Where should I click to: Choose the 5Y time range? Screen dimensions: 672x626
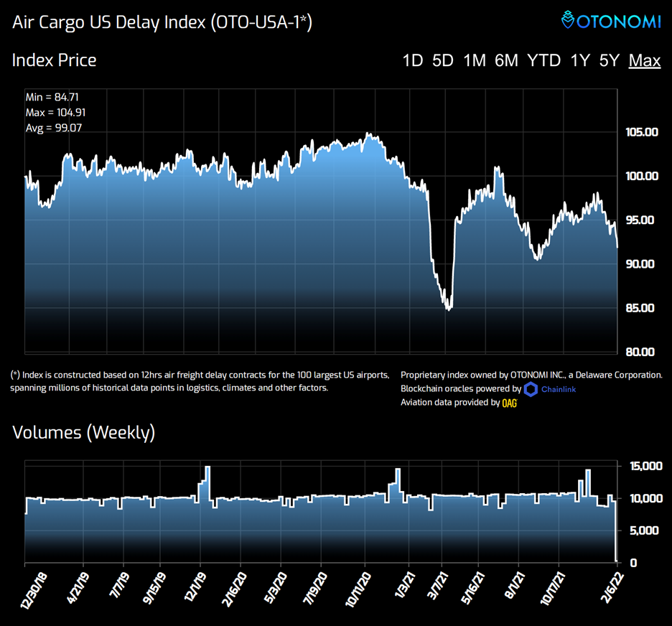pos(609,60)
